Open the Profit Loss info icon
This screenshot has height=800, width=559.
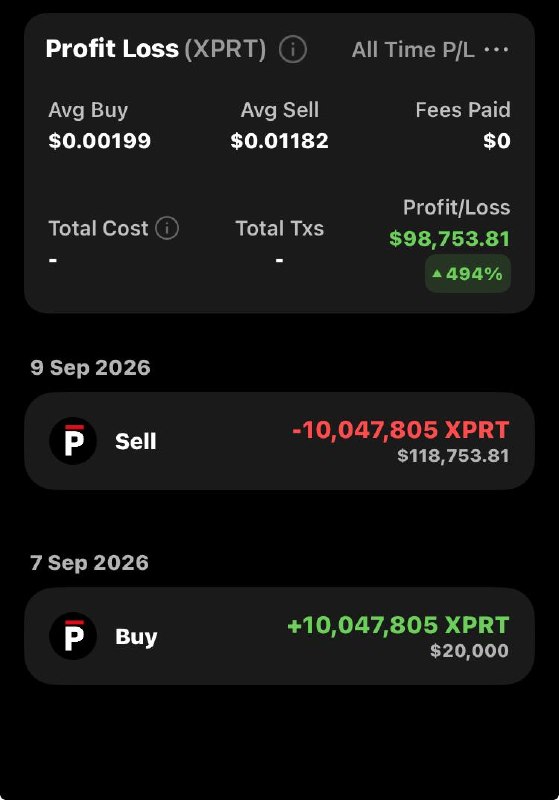[x=293, y=49]
